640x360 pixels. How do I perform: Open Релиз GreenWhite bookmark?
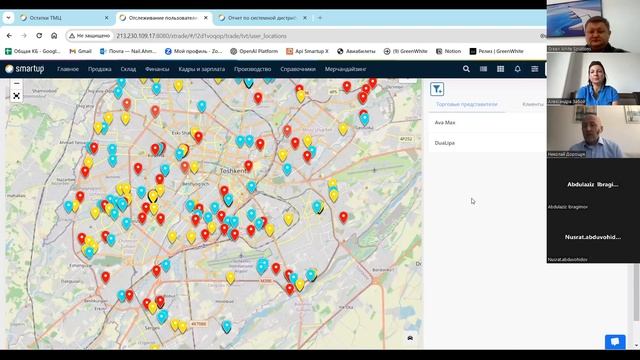pos(497,51)
